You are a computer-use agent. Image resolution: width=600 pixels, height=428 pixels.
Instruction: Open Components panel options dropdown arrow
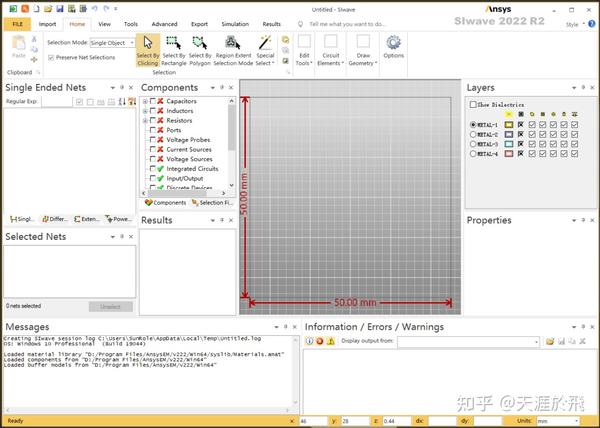tap(212, 88)
